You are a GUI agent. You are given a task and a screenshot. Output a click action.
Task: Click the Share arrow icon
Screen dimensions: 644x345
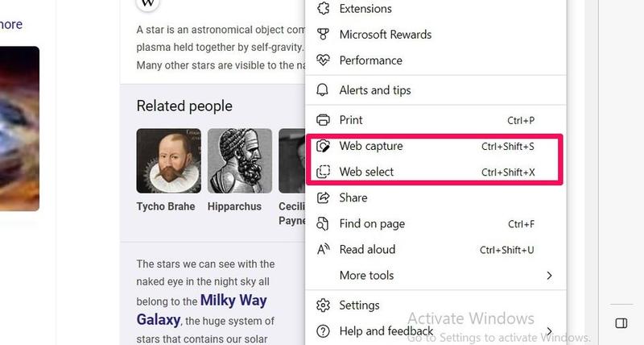[x=324, y=197]
